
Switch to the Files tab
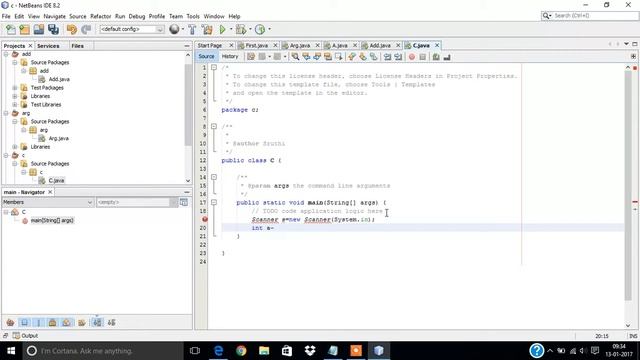pos(78,46)
